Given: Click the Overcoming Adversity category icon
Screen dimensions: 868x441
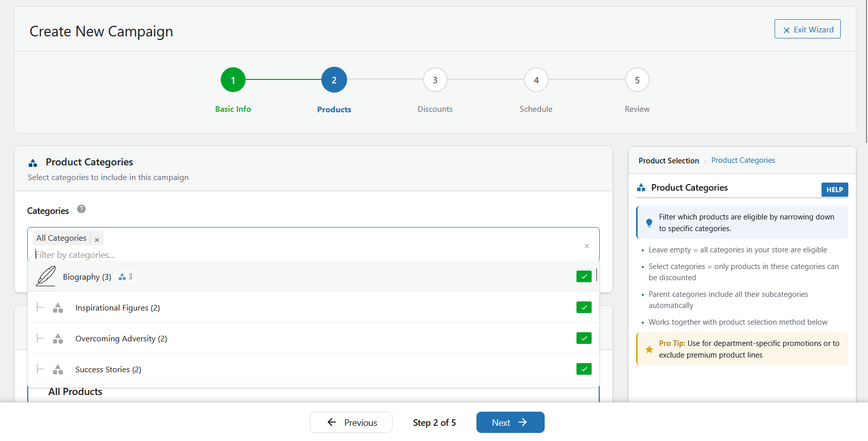Looking at the screenshot, I should pos(58,339).
